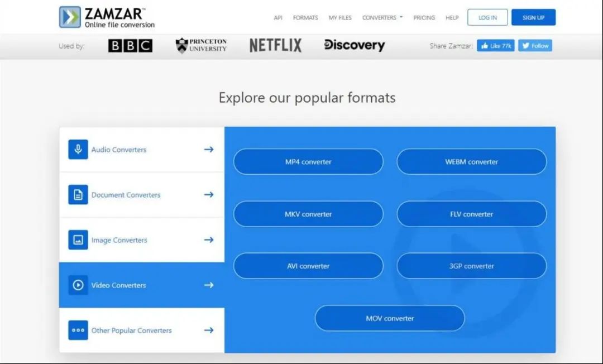Select the microphone icon beside Audio Converters
This screenshot has width=603, height=364.
78,149
